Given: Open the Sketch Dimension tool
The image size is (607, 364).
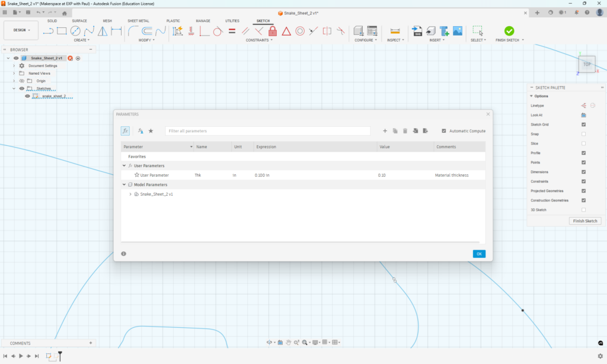Looking at the screenshot, I should coord(177,31).
